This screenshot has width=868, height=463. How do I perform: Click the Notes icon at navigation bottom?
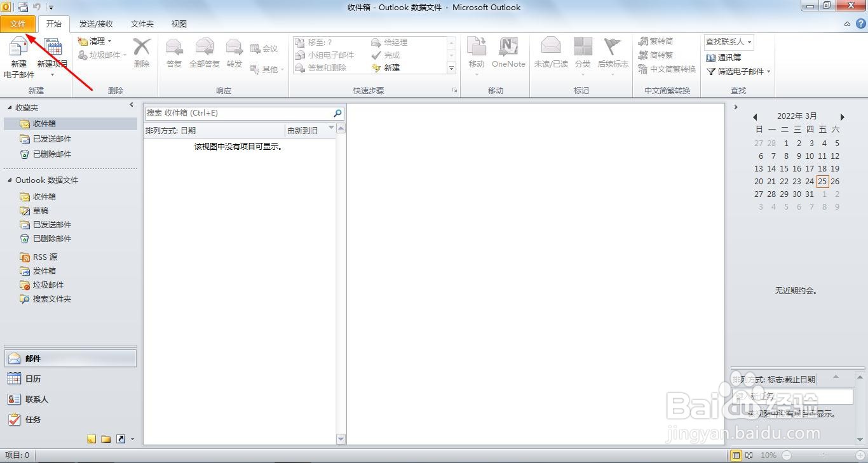pyautogui.click(x=92, y=439)
